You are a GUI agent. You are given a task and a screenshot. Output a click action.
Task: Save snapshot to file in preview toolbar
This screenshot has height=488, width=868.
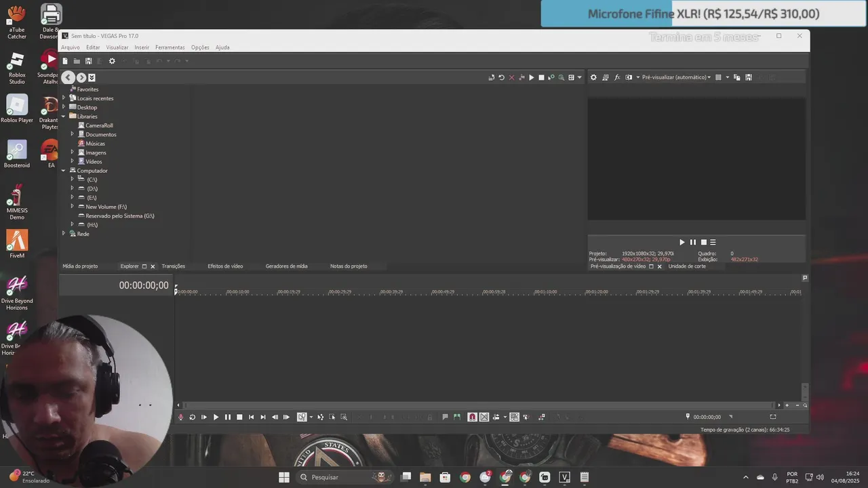click(x=748, y=77)
